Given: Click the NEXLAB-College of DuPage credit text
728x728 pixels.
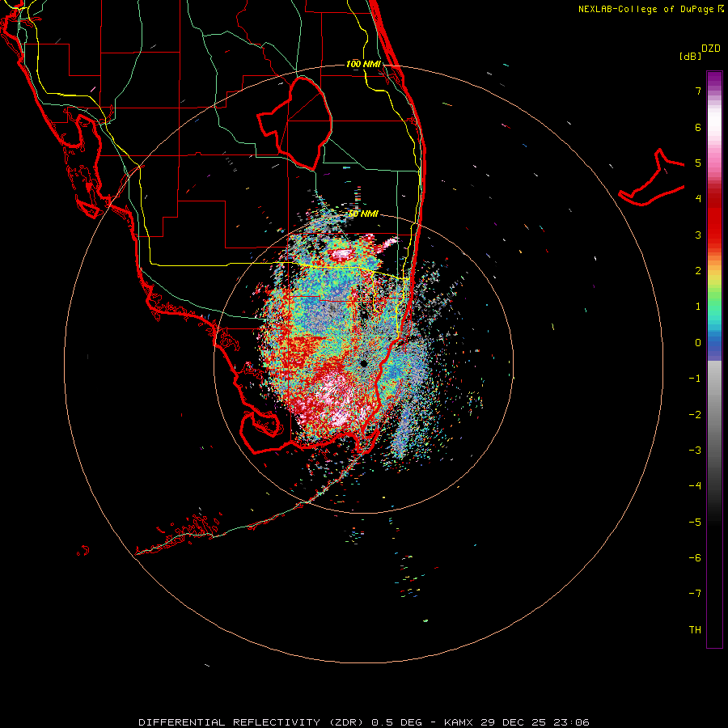Looking at the screenshot, I should 651,9.
